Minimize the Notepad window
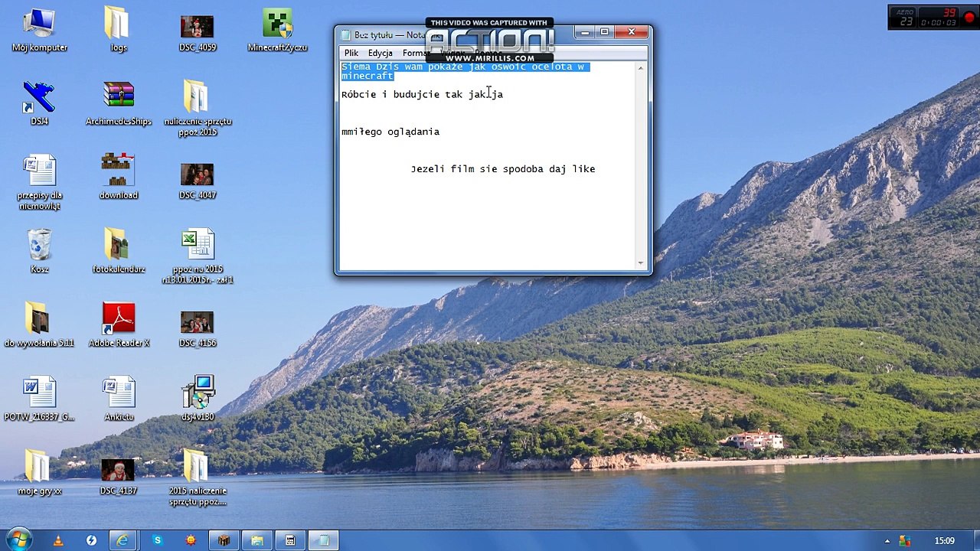Viewport: 980px width, 551px height. pos(586,32)
